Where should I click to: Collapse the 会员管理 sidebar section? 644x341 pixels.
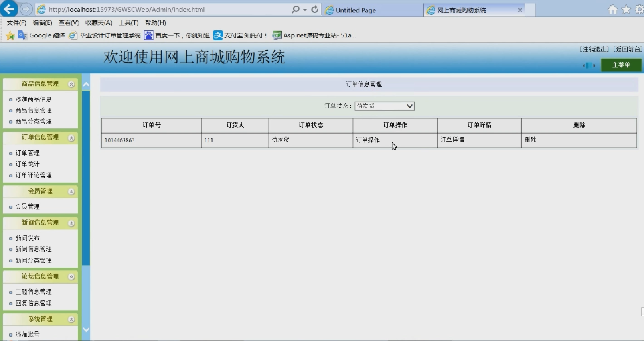click(71, 192)
